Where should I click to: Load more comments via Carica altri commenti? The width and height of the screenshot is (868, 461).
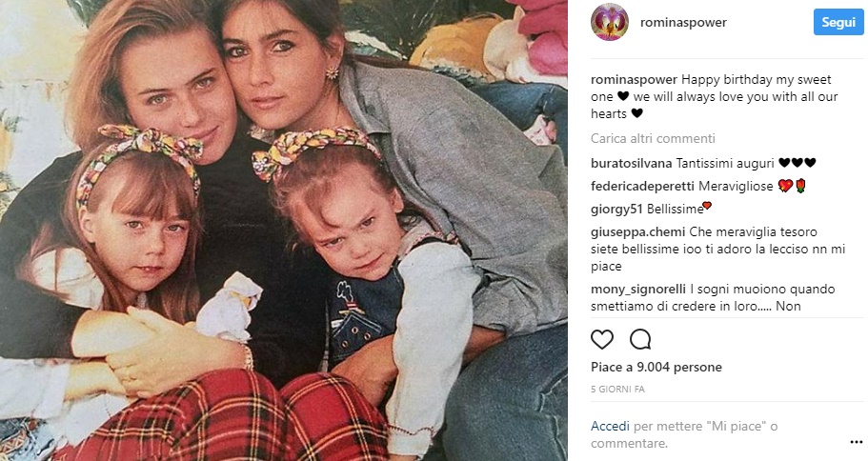653,138
